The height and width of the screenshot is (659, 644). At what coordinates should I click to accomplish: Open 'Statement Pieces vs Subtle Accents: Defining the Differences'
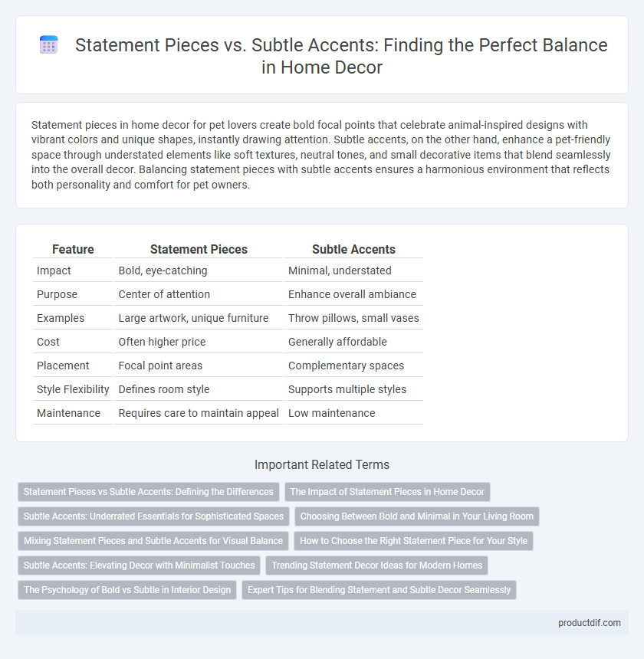tap(149, 492)
